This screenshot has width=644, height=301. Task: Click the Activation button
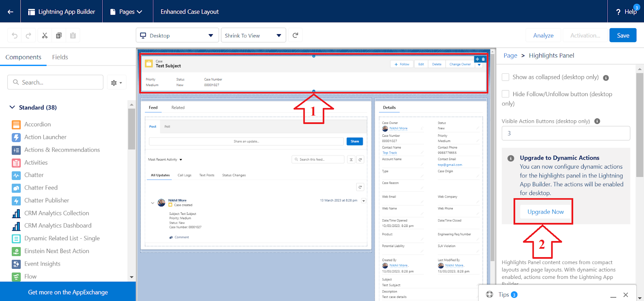[x=585, y=35]
